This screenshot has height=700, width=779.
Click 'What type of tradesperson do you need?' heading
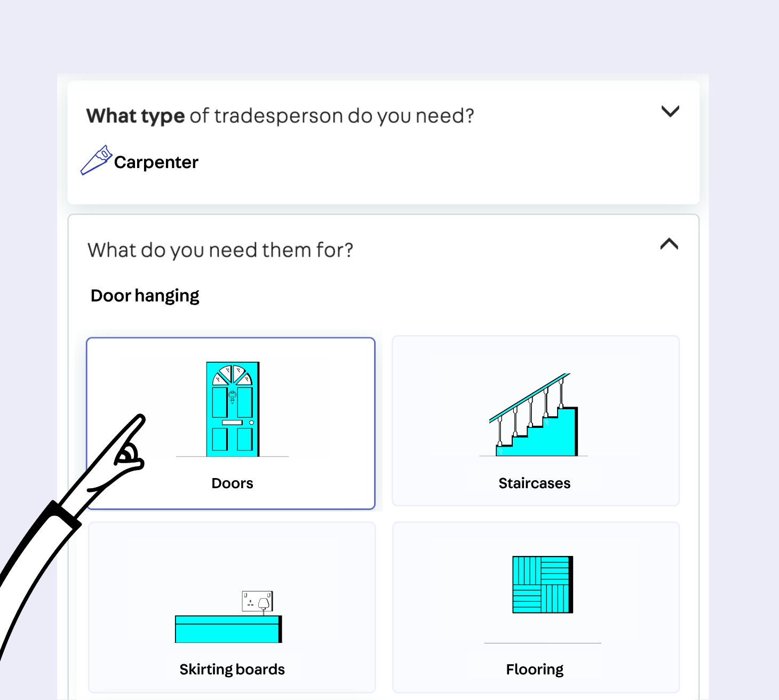(x=280, y=116)
